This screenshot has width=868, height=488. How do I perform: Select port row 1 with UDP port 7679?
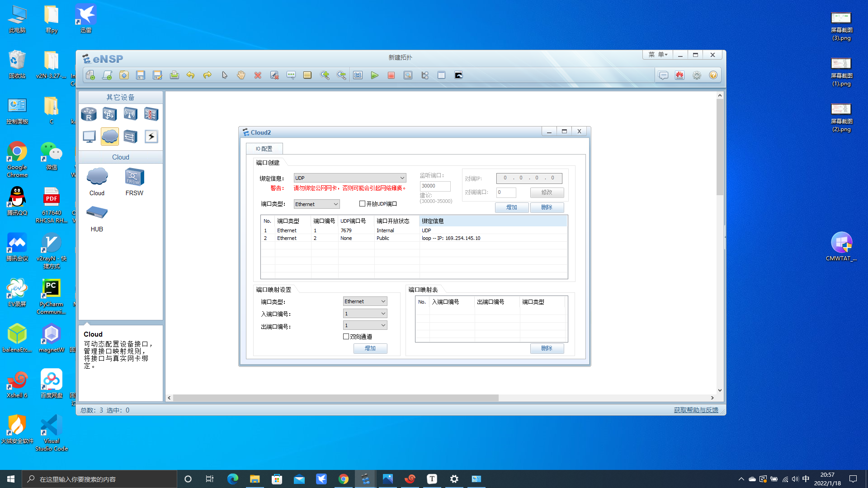414,230
